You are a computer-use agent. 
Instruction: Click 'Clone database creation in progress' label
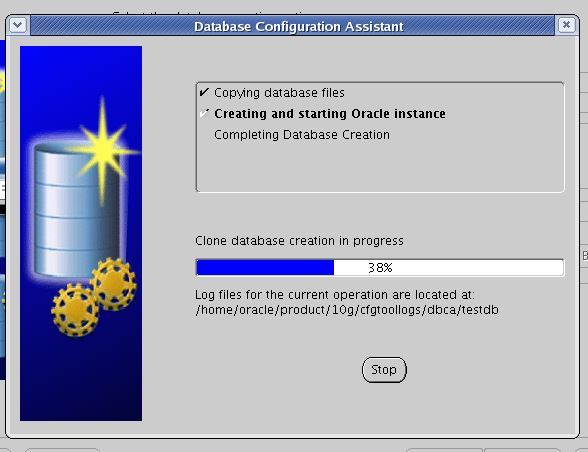(299, 241)
